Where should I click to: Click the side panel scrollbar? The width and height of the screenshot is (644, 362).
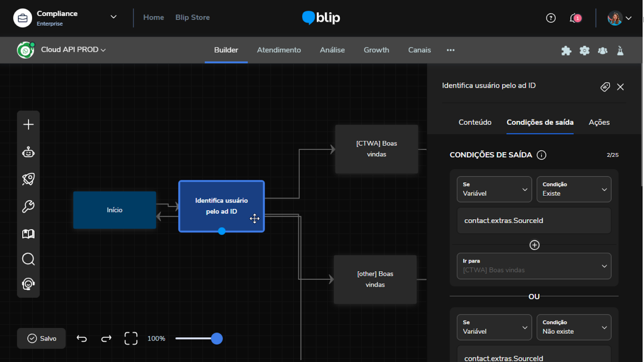coord(642,125)
